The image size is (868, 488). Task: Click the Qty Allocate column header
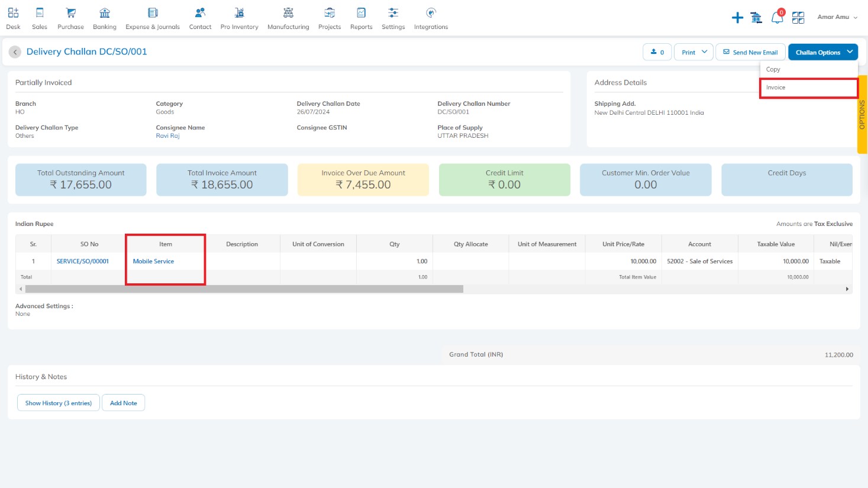pyautogui.click(x=471, y=244)
